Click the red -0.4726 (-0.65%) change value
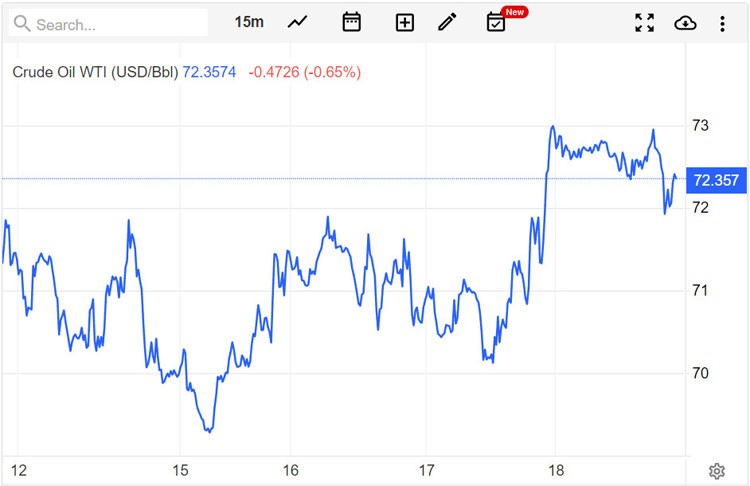The height and width of the screenshot is (486, 750). click(x=304, y=72)
